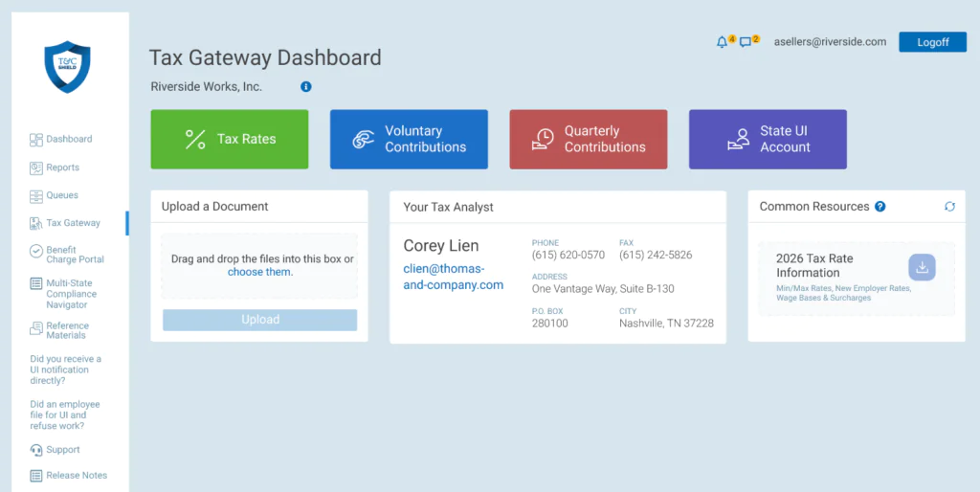
Task: Open the Quarterly Contributions tile
Action: tap(589, 140)
